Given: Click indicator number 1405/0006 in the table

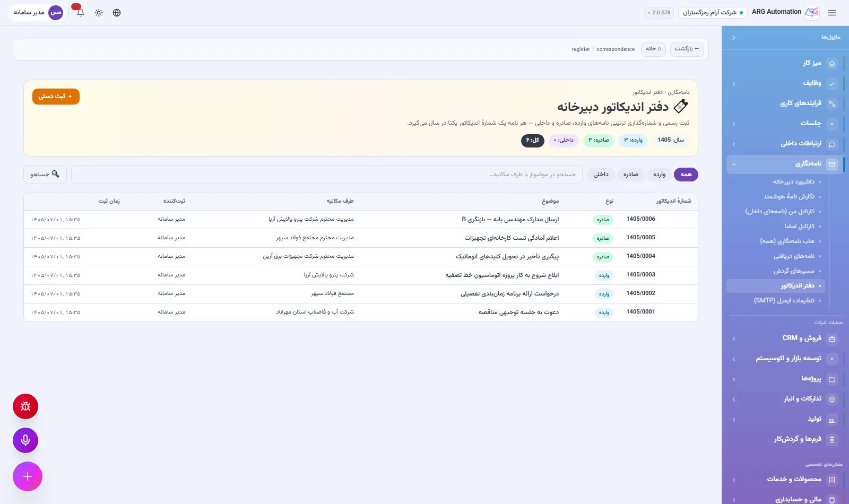Looking at the screenshot, I should click(640, 219).
